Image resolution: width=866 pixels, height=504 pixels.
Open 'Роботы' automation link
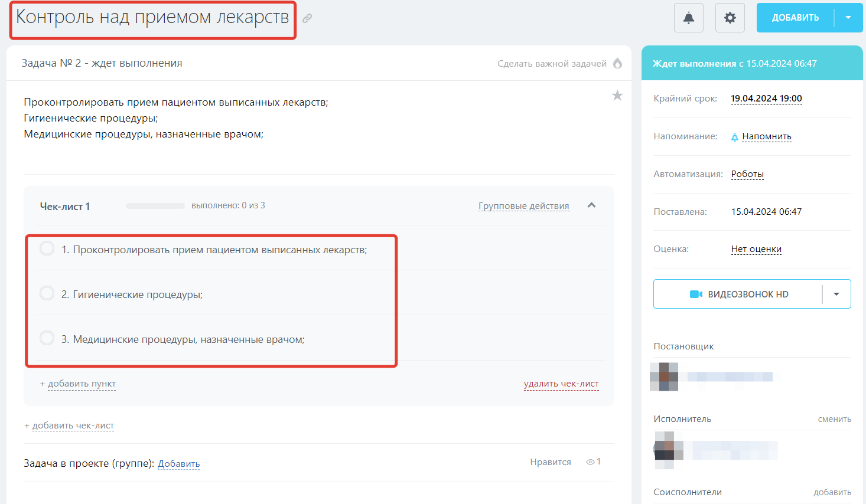click(747, 174)
